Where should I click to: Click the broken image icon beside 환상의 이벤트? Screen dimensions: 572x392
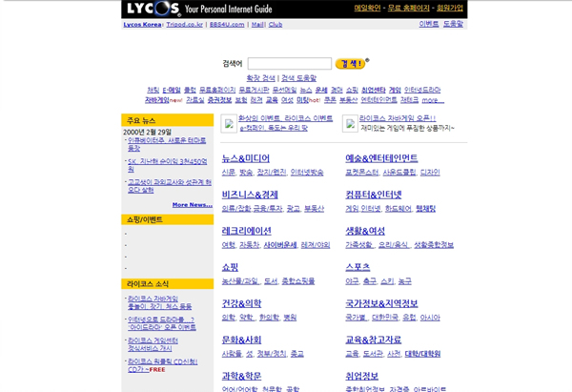point(229,123)
